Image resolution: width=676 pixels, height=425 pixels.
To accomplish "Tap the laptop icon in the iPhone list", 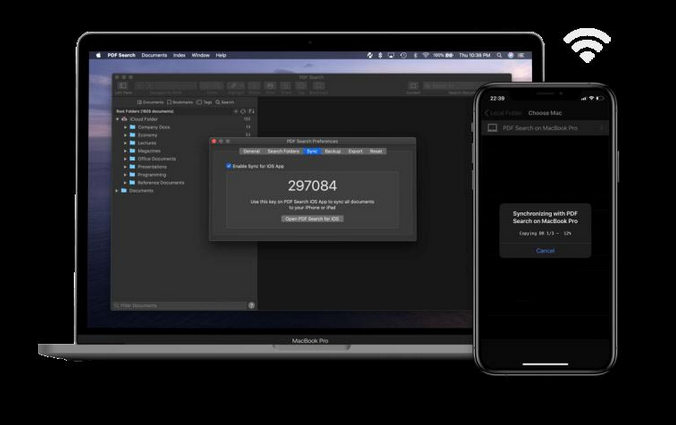I will tap(493, 128).
